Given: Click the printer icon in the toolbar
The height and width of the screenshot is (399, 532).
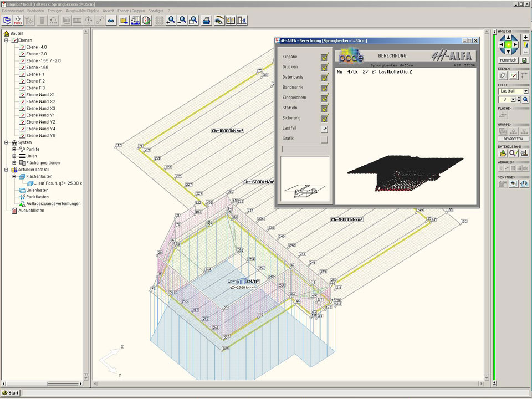Looking at the screenshot, I should click(206, 21).
